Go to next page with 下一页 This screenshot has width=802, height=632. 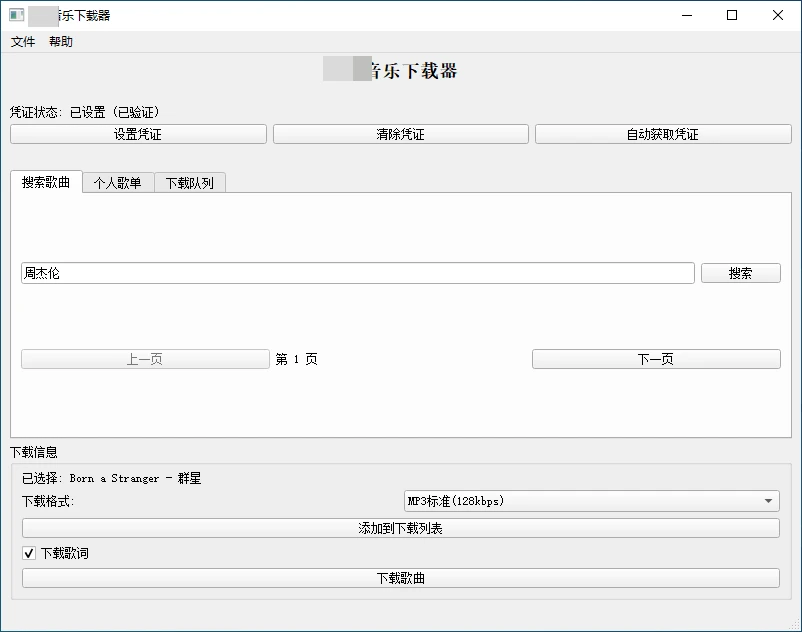656,359
